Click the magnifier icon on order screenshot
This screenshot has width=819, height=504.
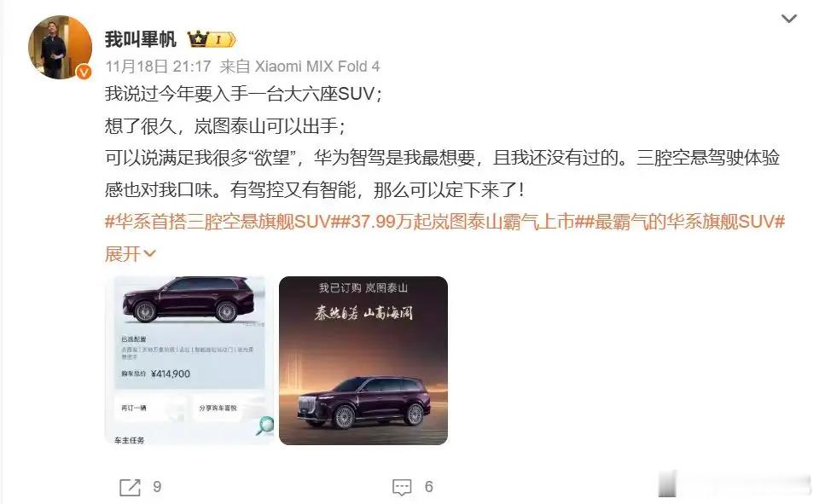[264, 426]
